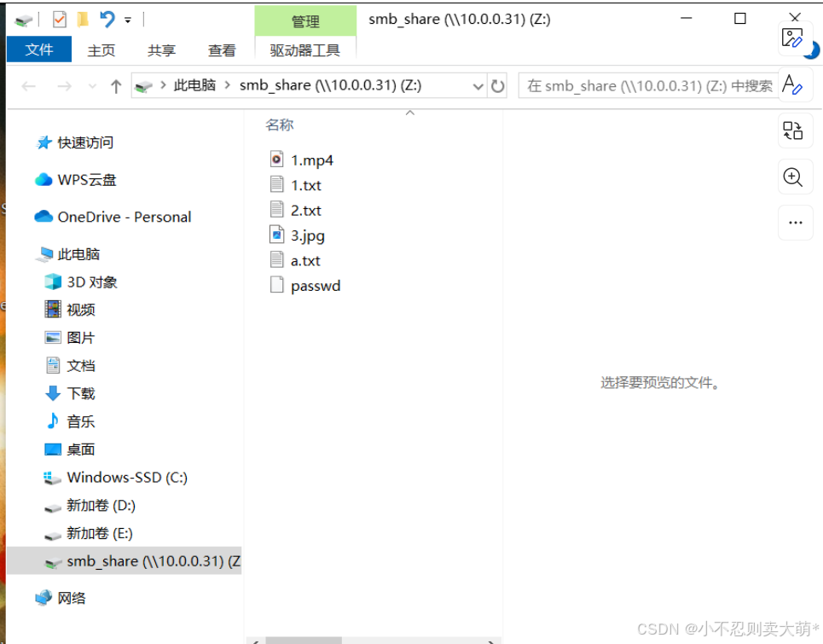Select the 管理 contextual tab

point(305,21)
